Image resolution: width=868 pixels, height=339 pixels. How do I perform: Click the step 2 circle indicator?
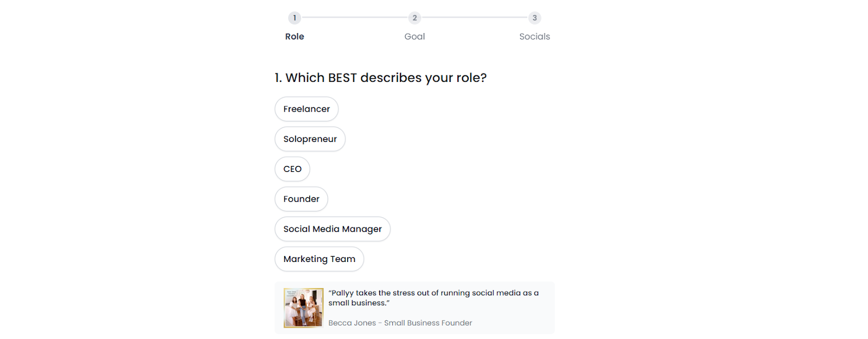(x=414, y=18)
